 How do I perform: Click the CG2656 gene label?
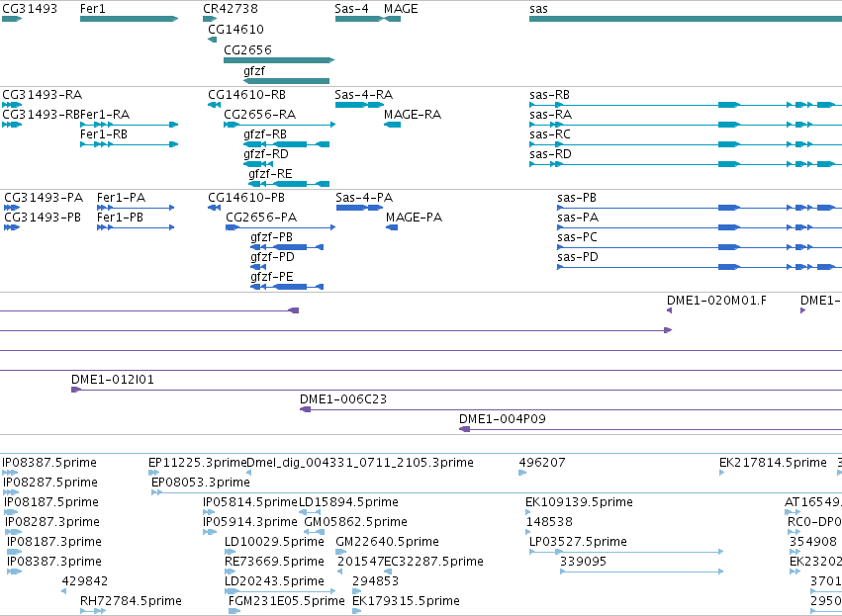tap(247, 49)
